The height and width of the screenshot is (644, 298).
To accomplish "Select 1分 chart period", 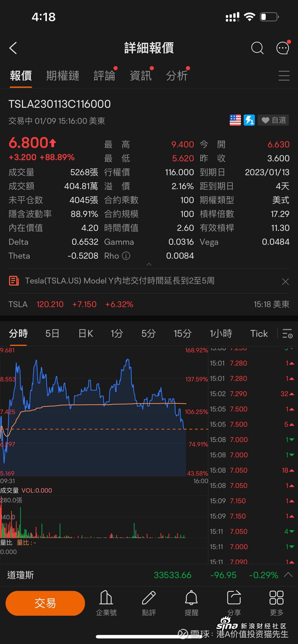I will tap(117, 334).
